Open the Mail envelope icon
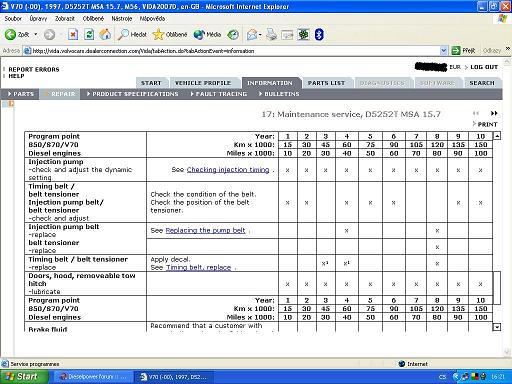This screenshot has height=384, width=512. coord(253,34)
